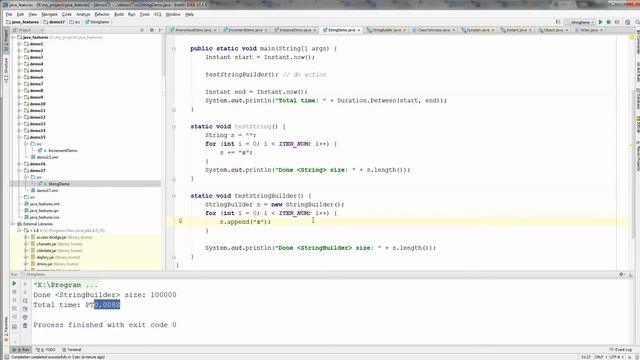The image size is (640, 360).
Task: Click fold marker beside testStringBuilder method
Action: pyautogui.click(x=174, y=196)
